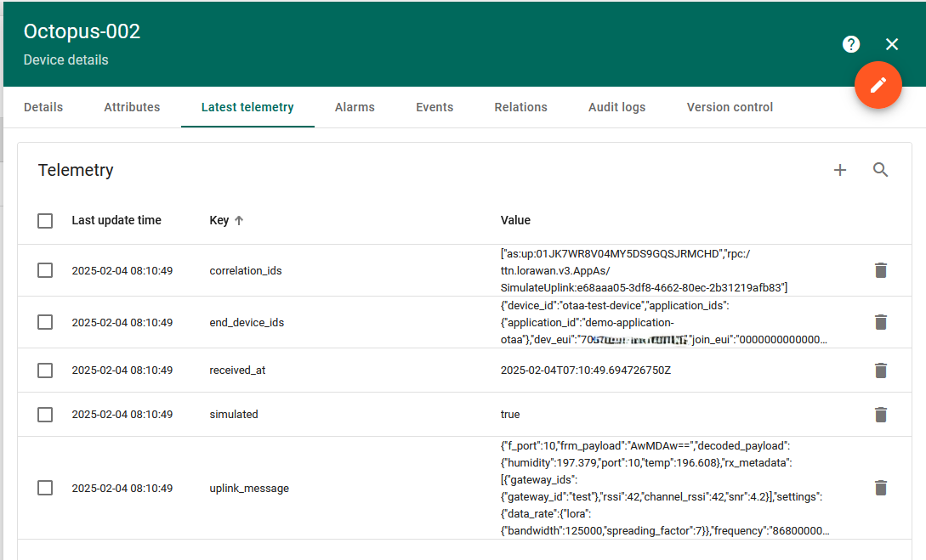
Task: Switch to the Alarms tab
Action: (355, 107)
